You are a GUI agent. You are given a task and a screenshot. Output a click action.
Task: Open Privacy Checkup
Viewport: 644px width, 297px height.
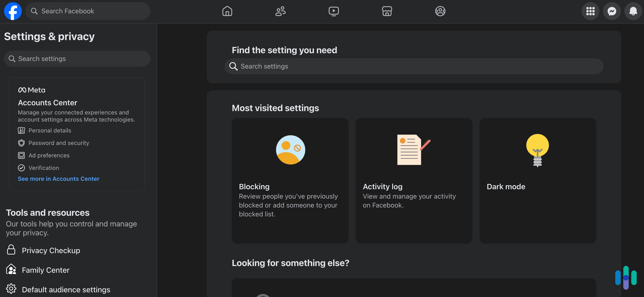coord(51,250)
